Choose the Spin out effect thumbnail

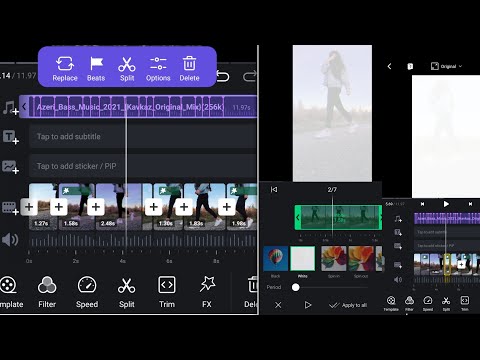tap(361, 259)
